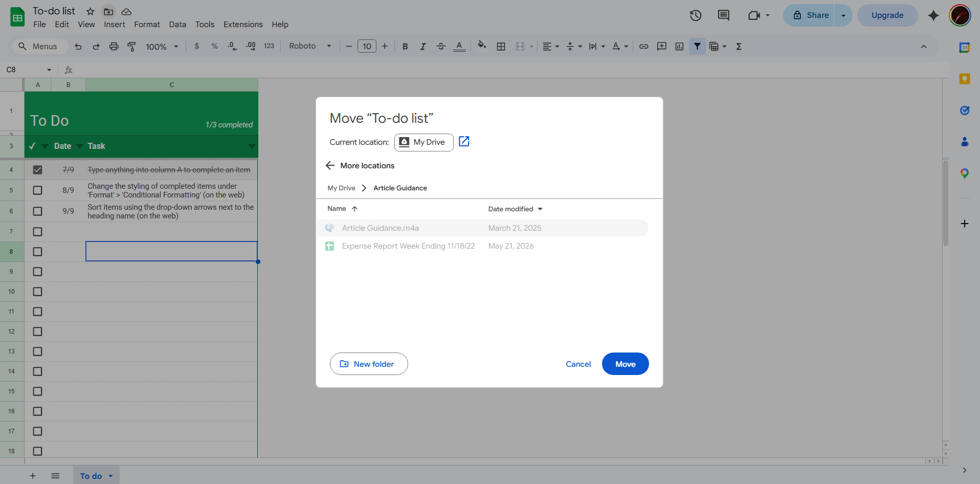The height and width of the screenshot is (484, 980).
Task: Undo the last action
Action: click(x=78, y=47)
